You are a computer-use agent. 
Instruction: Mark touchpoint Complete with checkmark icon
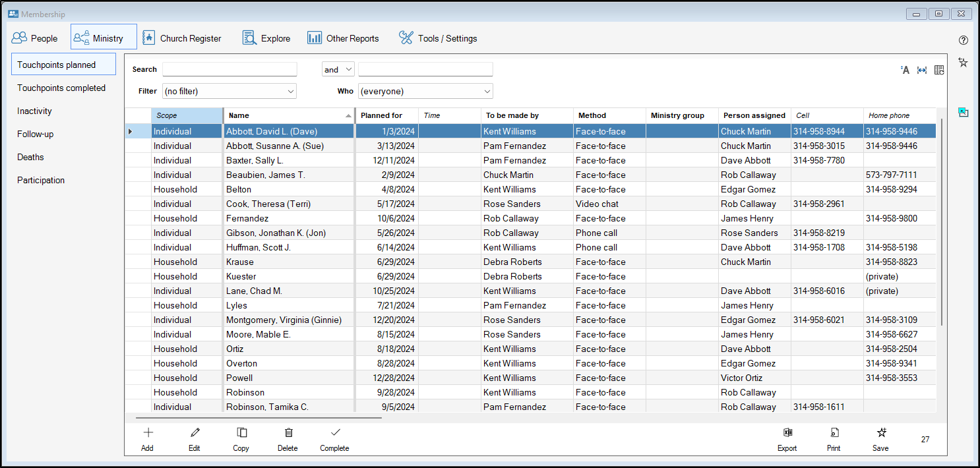(x=335, y=433)
